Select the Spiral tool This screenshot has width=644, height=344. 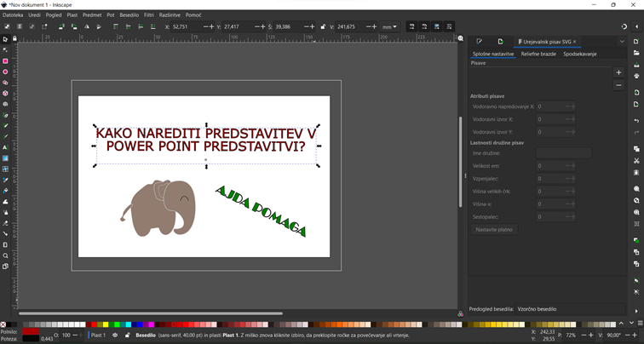point(5,104)
